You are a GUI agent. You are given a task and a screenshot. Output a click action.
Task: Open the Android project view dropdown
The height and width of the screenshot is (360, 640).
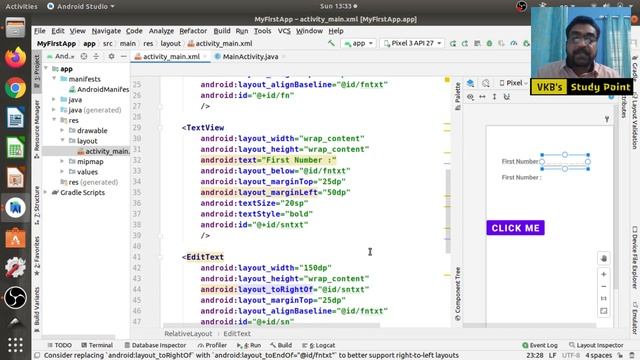tap(61, 56)
